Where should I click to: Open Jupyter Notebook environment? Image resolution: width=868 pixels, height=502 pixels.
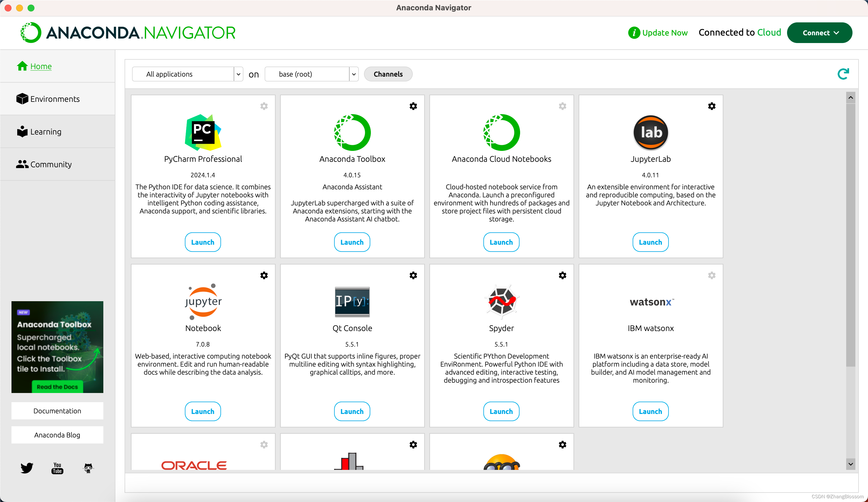[203, 411]
